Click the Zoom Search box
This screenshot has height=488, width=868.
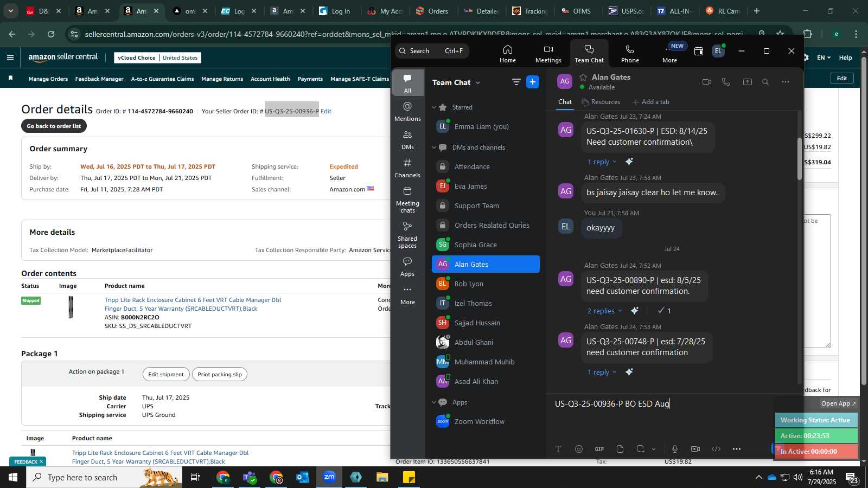[x=432, y=51]
